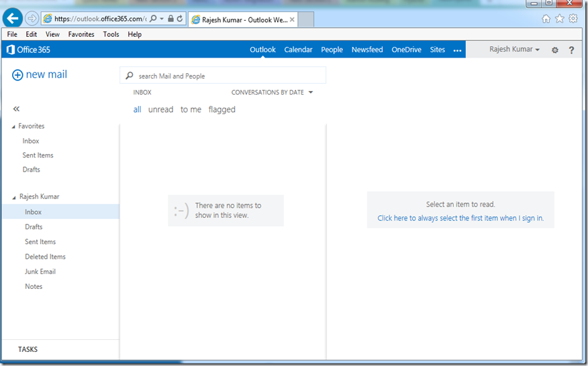Collapse the folder pane with double chevron
This screenshot has width=588, height=366.
tap(16, 109)
